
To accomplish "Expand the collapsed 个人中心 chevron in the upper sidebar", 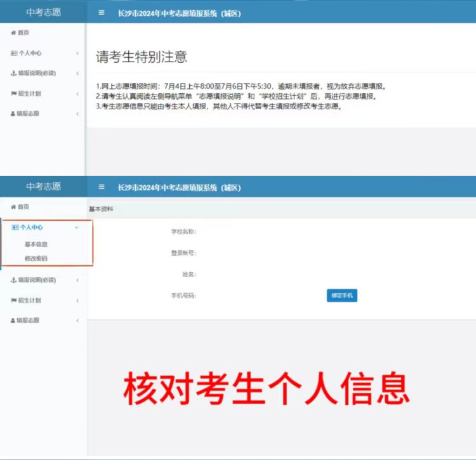I will pos(77,54).
